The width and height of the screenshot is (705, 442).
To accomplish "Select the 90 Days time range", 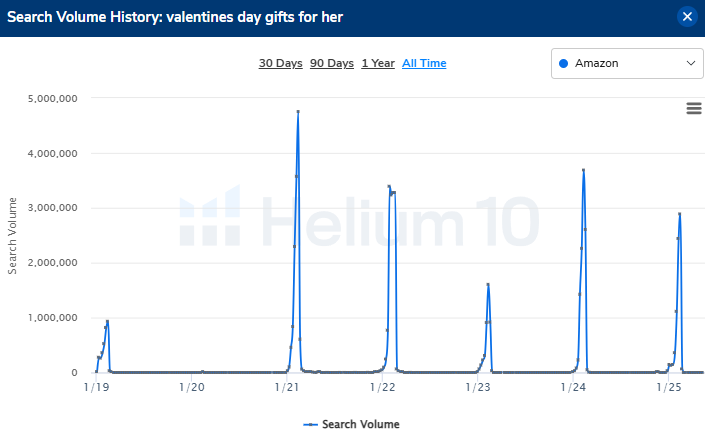I will [332, 63].
